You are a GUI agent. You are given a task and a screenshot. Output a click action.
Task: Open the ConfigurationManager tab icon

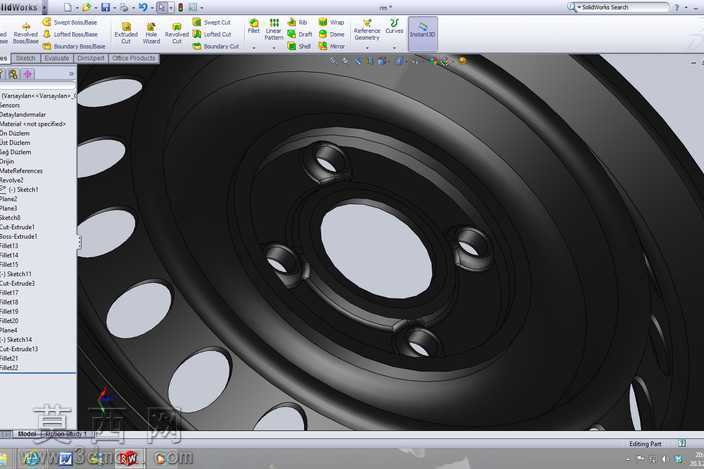click(13, 74)
